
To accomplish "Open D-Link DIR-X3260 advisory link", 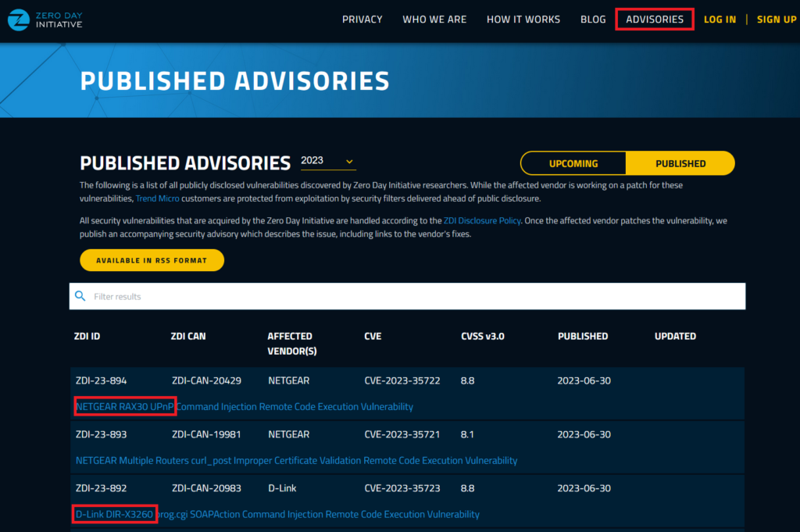I will point(277,514).
